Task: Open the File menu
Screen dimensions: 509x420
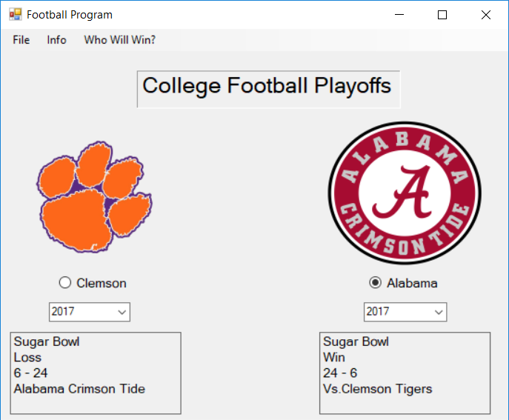Action: click(x=21, y=40)
